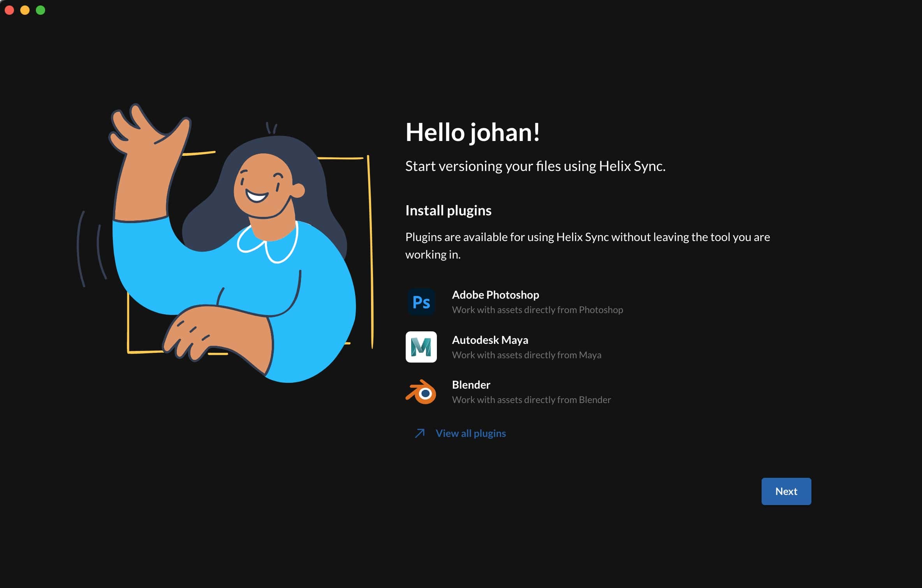Viewport: 922px width, 588px height.
Task: Select the Blender plugin title
Action: tap(471, 385)
